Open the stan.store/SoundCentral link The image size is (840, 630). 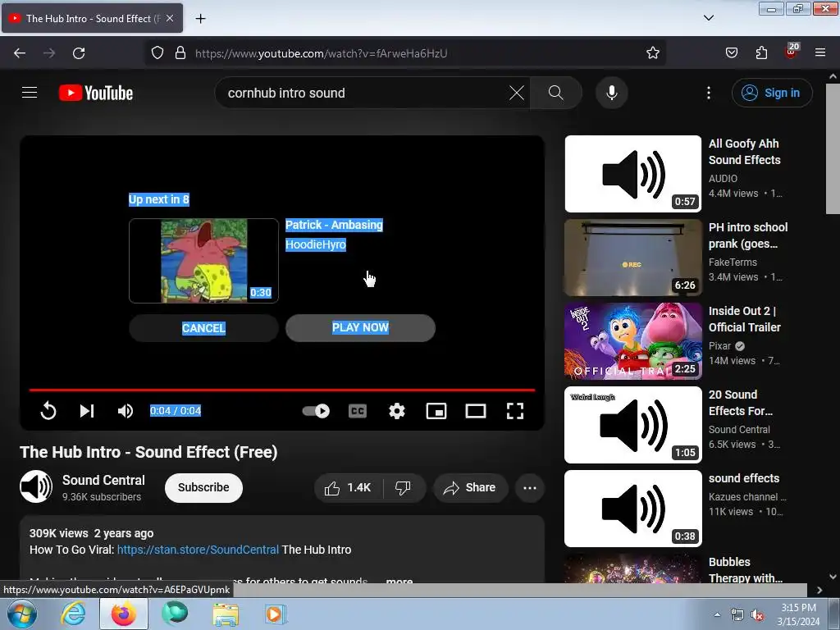tap(198, 550)
